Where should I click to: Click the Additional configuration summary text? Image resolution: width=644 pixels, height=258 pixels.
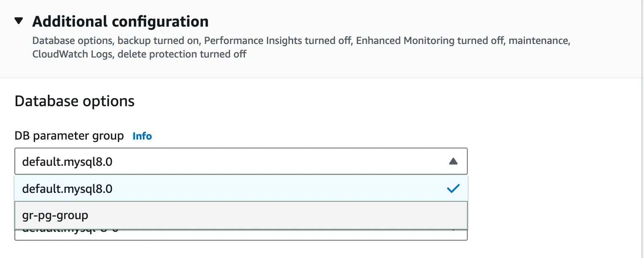(x=301, y=47)
